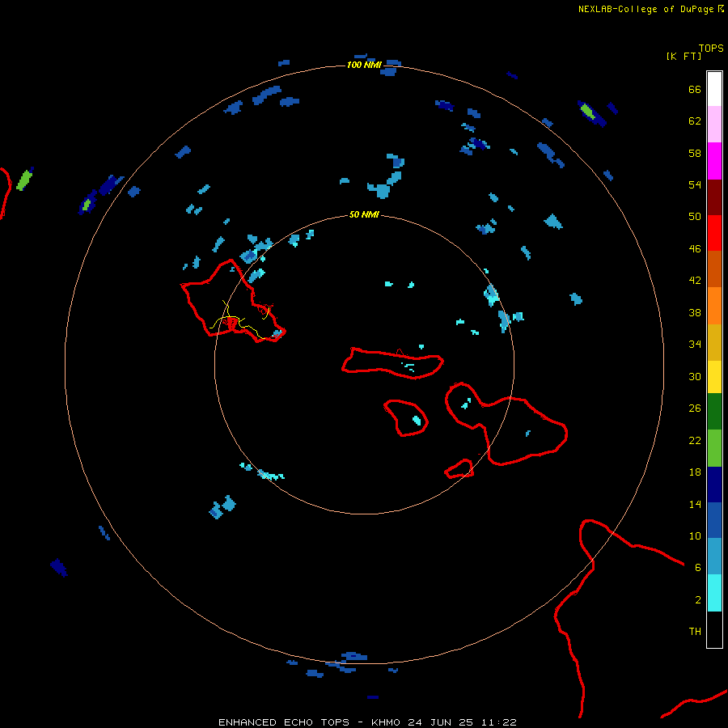Click the 50 value on legend scale

(x=695, y=216)
